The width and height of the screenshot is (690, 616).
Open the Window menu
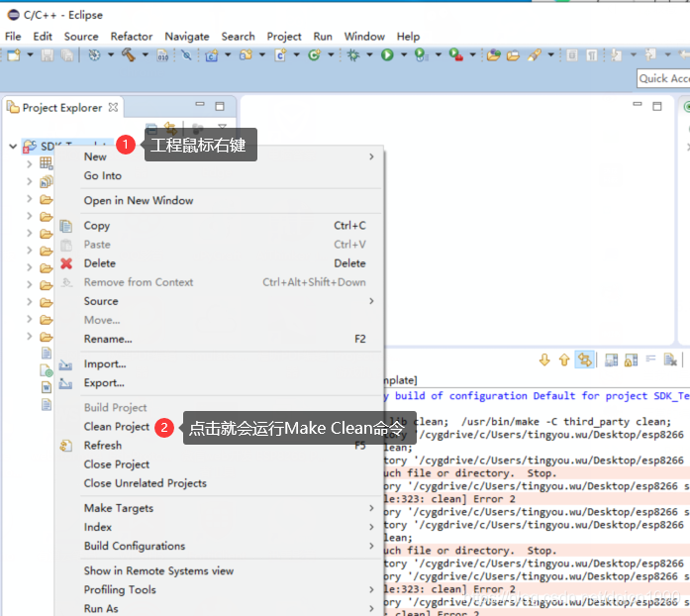[x=364, y=37]
